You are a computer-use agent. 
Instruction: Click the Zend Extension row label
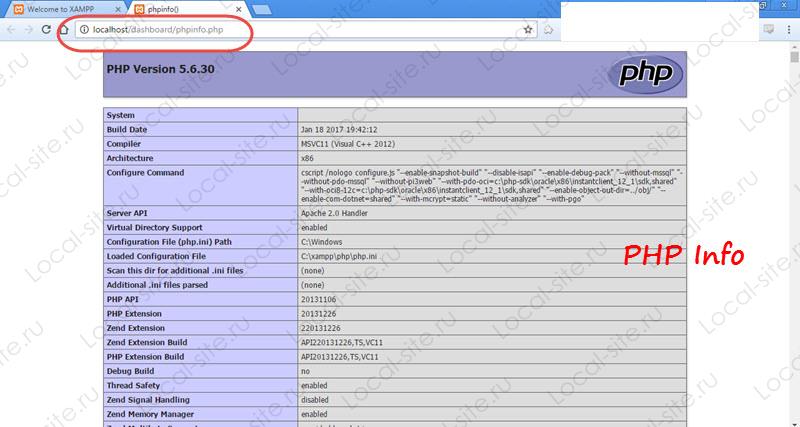click(136, 328)
